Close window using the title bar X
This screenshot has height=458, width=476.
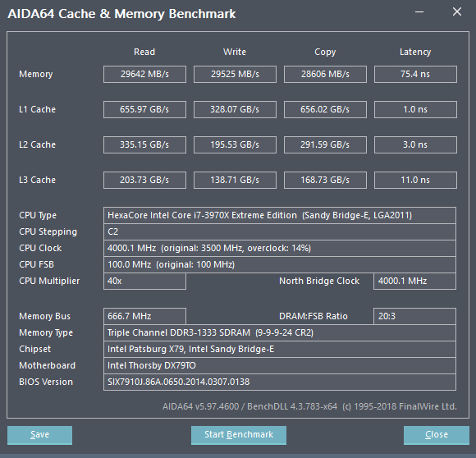click(457, 12)
